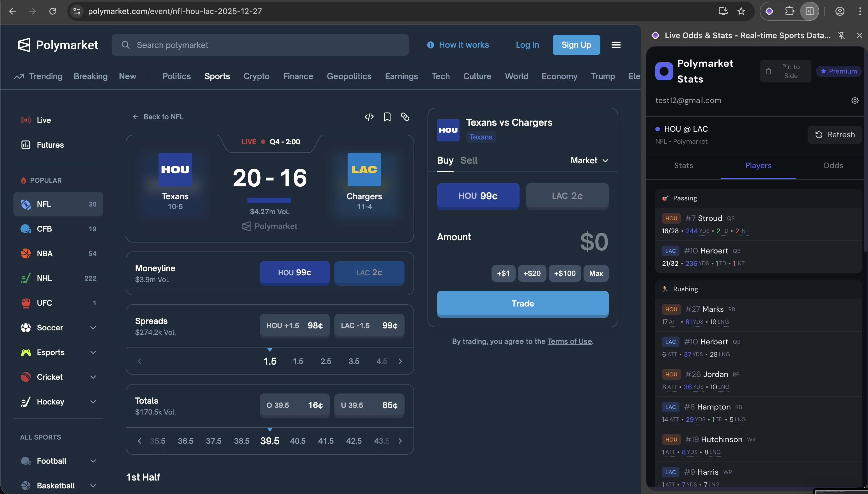The width and height of the screenshot is (868, 494).
Task: Select the NFL league in the sidebar
Action: [x=58, y=204]
